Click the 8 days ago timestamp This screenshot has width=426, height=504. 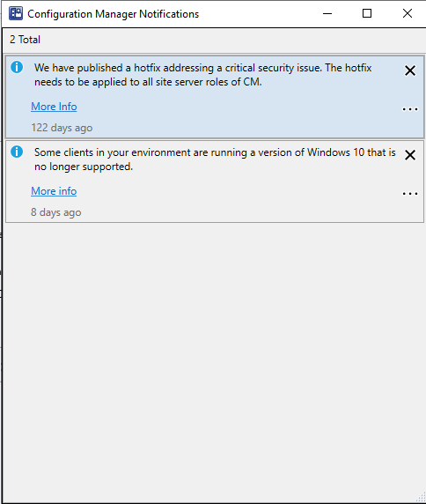(55, 212)
